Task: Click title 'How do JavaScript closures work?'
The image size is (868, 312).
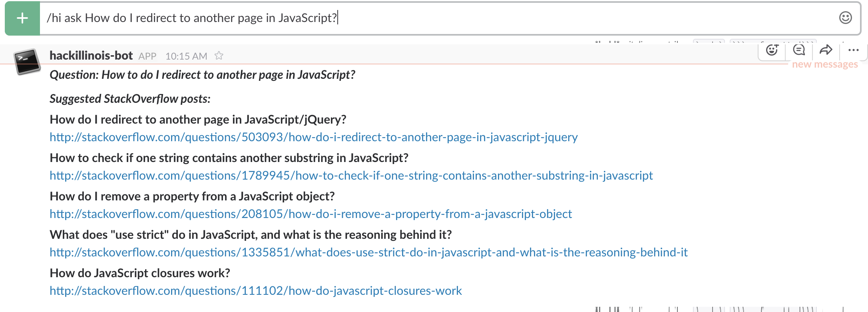Action: [x=140, y=273]
